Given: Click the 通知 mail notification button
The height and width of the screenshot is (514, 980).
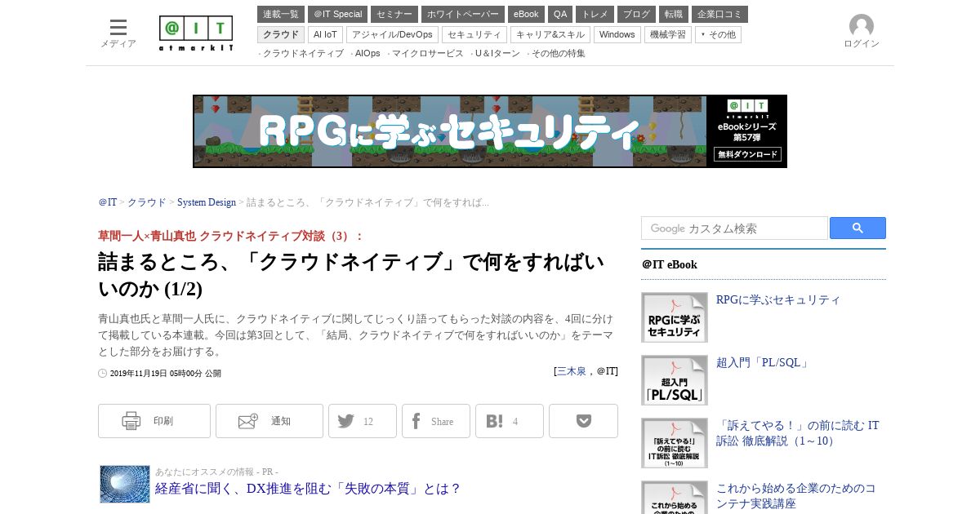Looking at the screenshot, I should [x=269, y=421].
